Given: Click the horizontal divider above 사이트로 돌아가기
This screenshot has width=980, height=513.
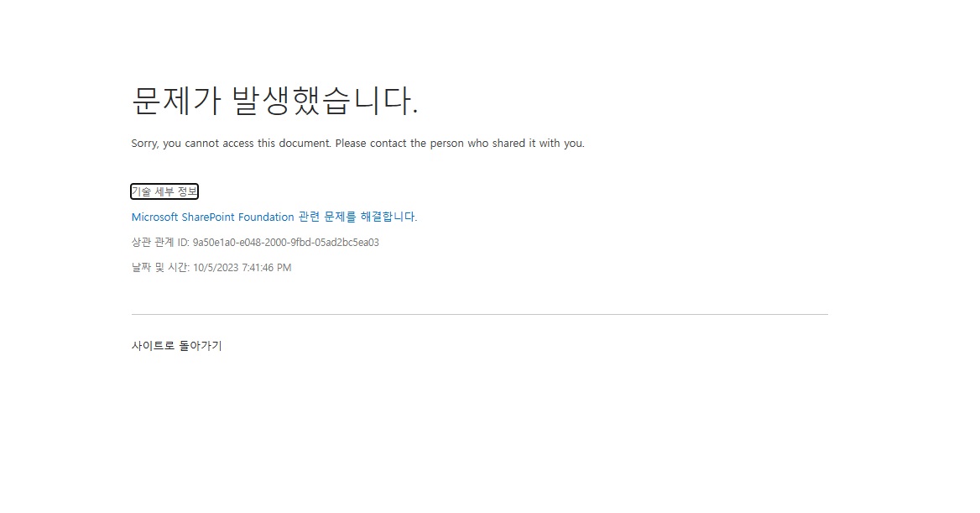Looking at the screenshot, I should [479, 314].
